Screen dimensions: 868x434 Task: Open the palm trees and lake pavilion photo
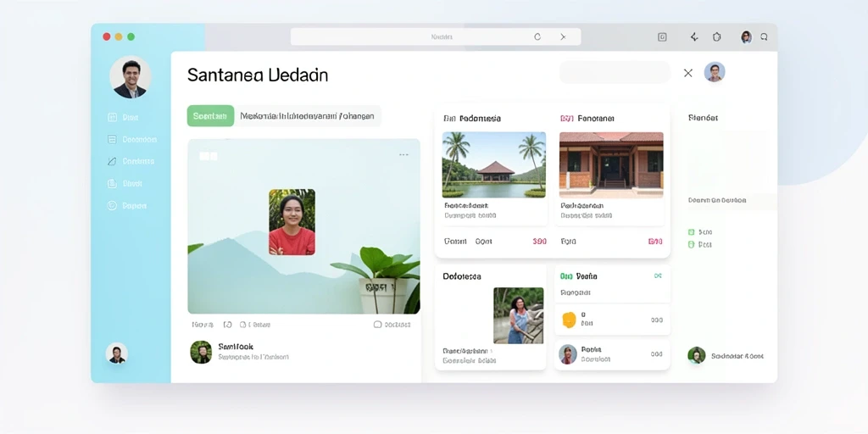(x=494, y=165)
